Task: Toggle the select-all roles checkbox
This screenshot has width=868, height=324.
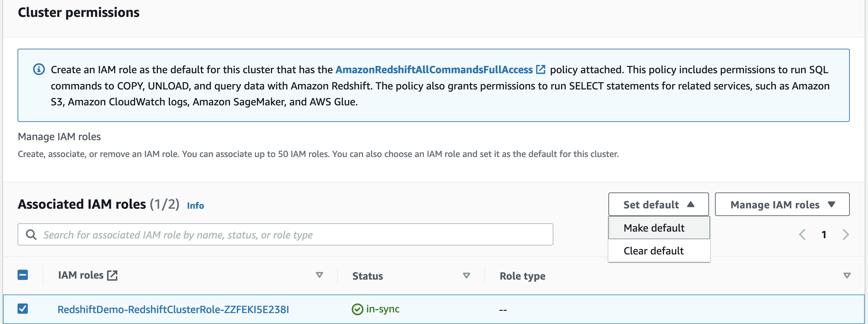Action: coord(23,275)
